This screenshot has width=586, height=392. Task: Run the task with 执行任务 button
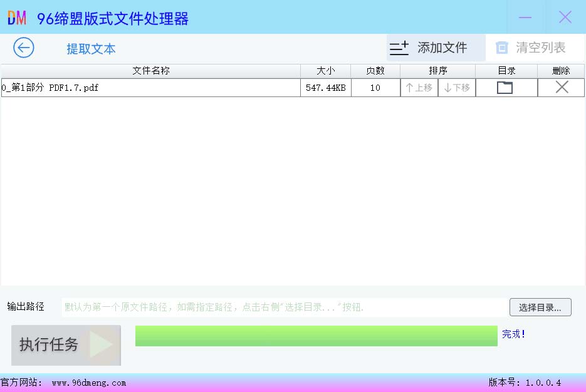(66, 344)
